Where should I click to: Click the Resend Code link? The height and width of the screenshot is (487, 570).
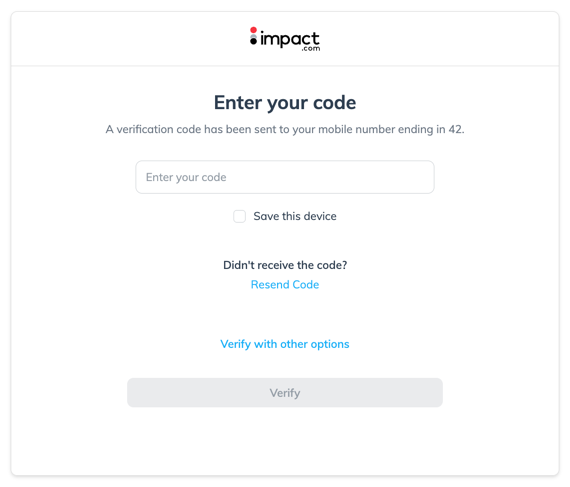click(x=285, y=285)
